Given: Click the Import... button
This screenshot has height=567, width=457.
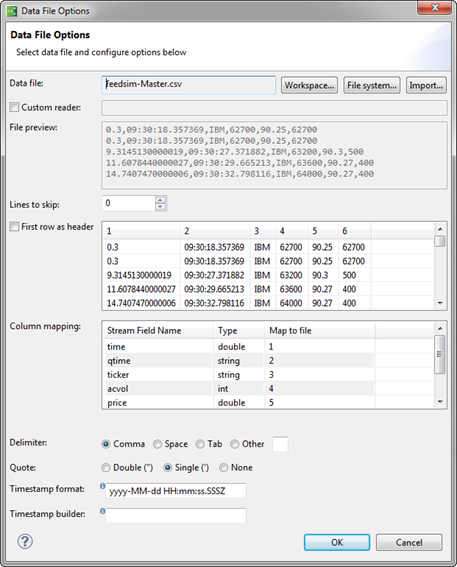Looking at the screenshot, I should pyautogui.click(x=426, y=85).
